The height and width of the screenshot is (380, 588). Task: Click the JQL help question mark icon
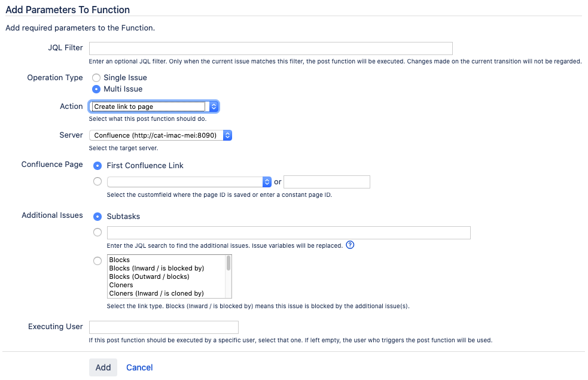coord(351,245)
